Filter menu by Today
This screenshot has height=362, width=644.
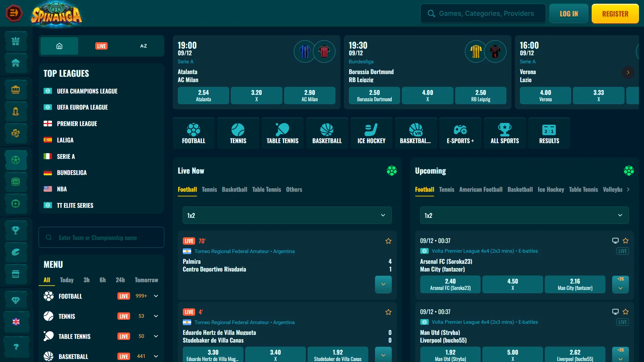click(67, 280)
